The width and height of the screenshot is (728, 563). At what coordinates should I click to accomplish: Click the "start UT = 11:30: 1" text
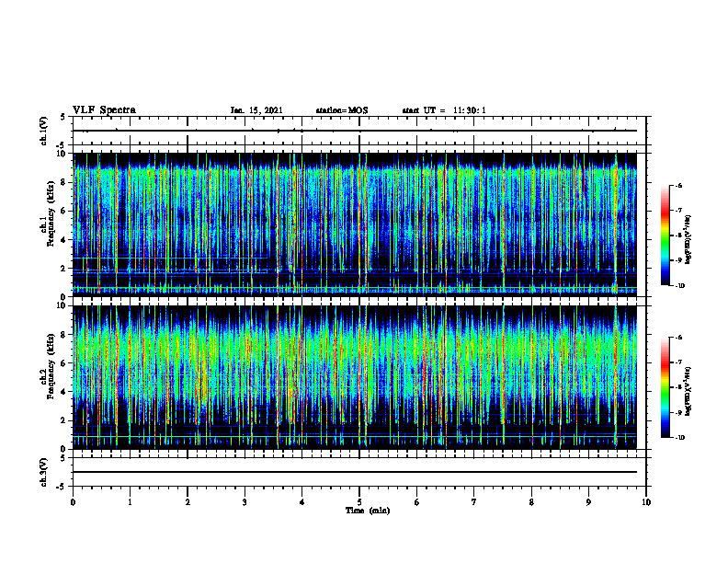[x=444, y=110]
